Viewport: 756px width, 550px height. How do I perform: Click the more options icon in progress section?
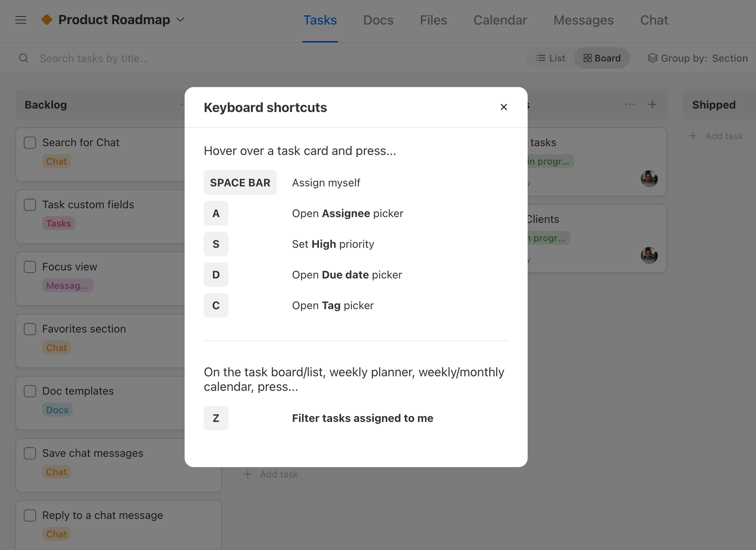(629, 104)
